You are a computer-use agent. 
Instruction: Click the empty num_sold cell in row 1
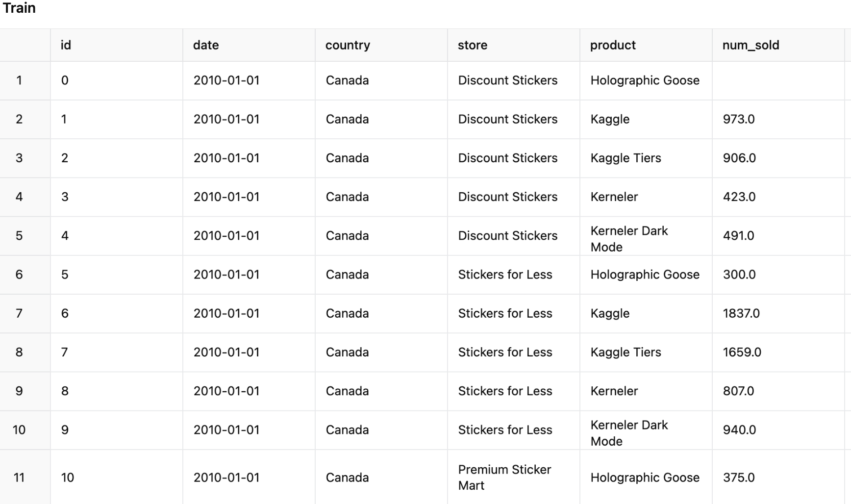click(x=778, y=80)
